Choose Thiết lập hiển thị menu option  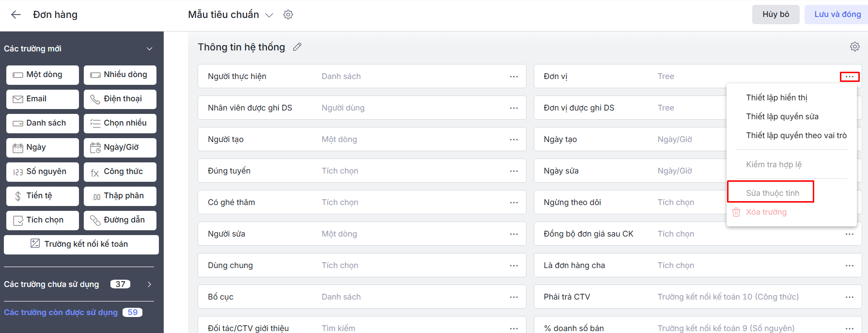tap(776, 97)
